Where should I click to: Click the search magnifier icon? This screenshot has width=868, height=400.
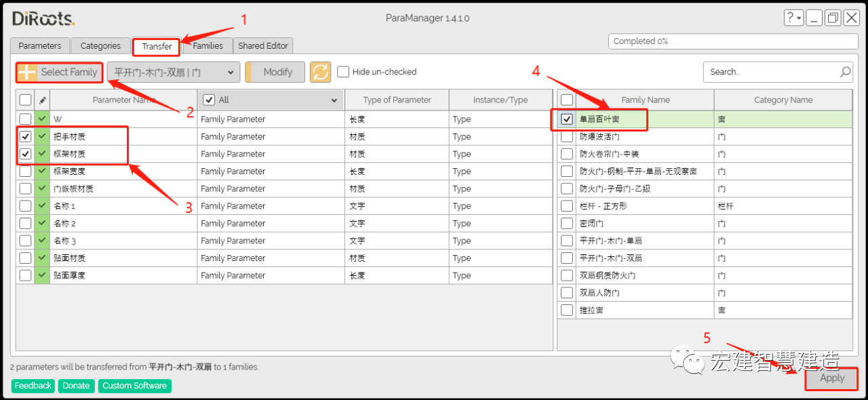(x=845, y=72)
